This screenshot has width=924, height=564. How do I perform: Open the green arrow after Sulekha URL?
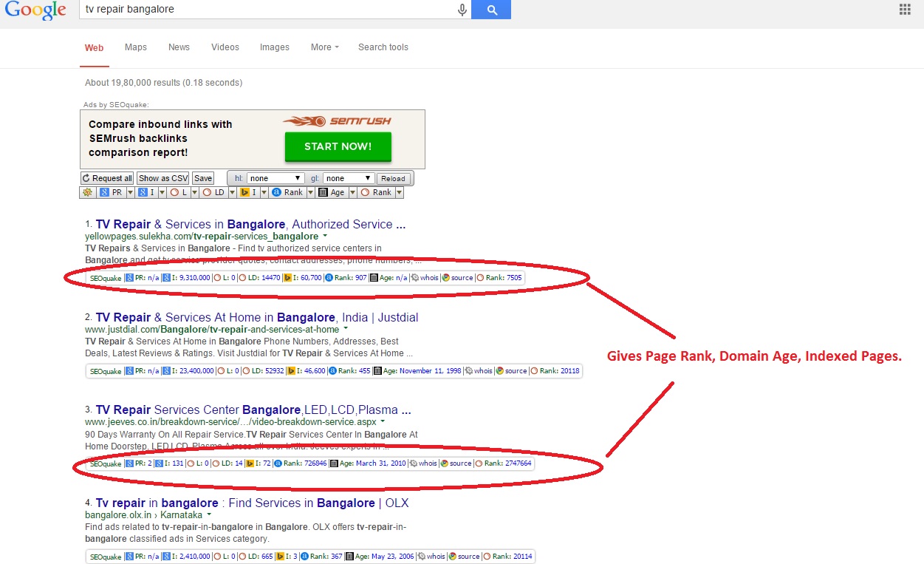click(325, 237)
